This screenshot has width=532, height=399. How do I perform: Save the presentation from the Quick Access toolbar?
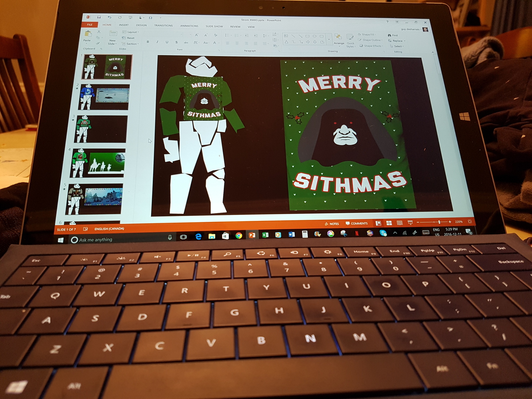coord(99,17)
